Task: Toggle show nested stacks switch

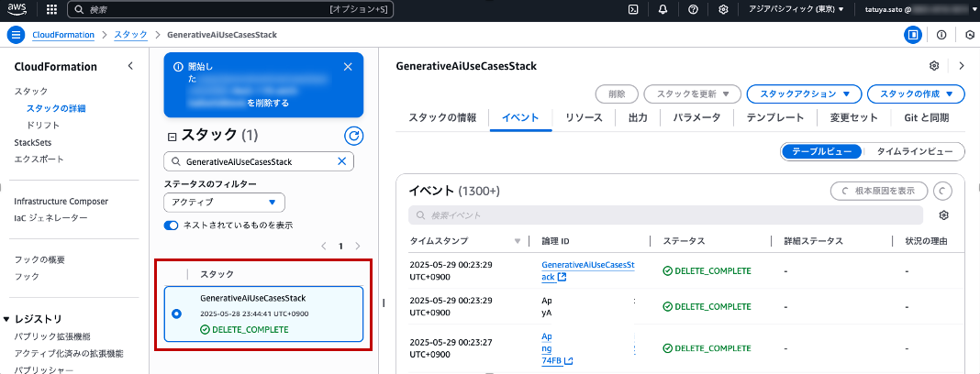Action: click(172, 225)
